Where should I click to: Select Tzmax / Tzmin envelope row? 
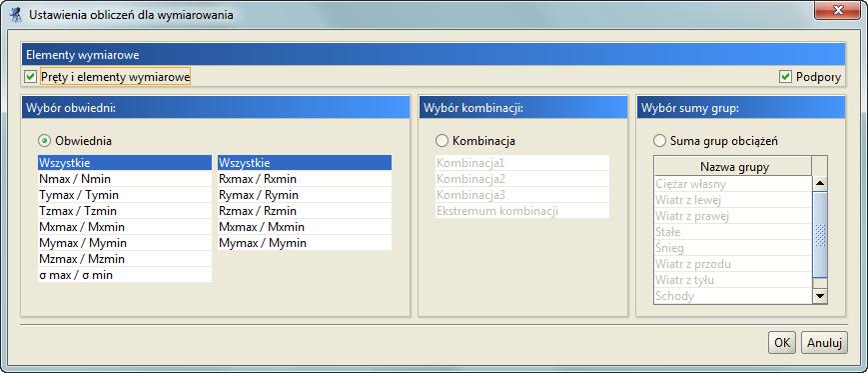click(125, 211)
